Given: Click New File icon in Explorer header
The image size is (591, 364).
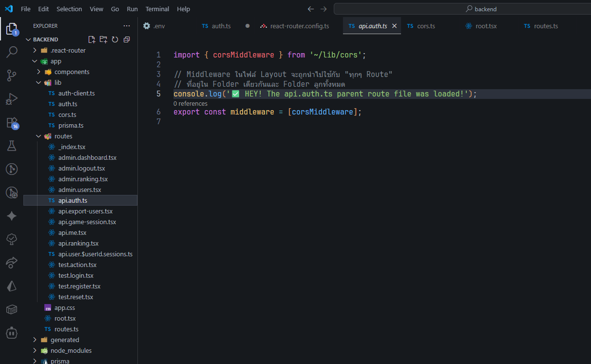Looking at the screenshot, I should (x=92, y=39).
